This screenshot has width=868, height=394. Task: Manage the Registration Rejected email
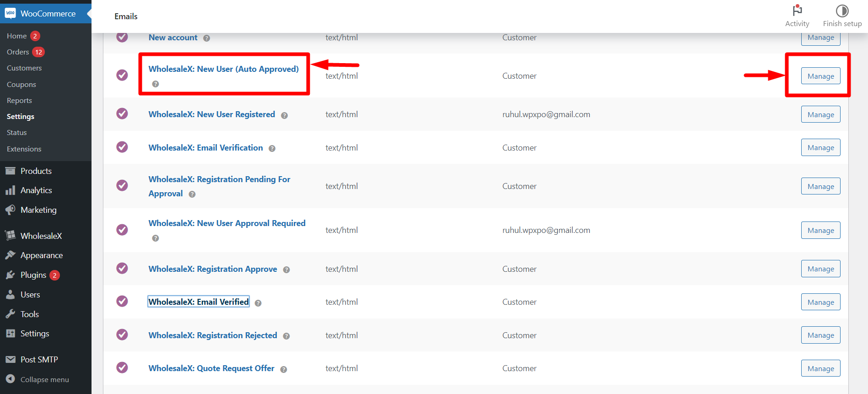(820, 335)
